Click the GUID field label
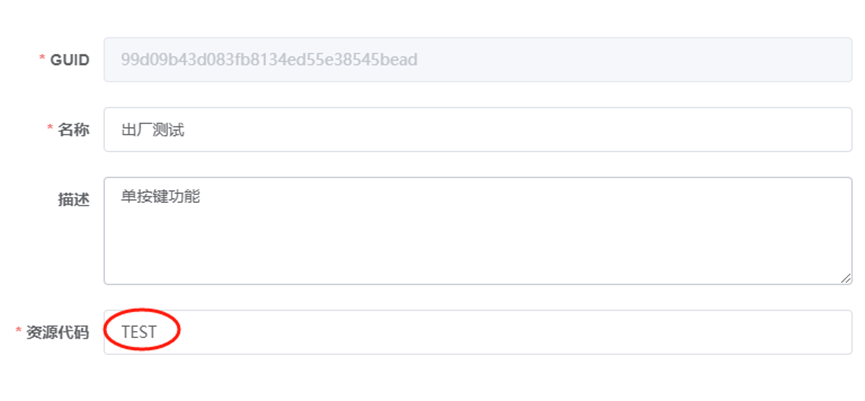Viewport: 865px width, 401px height. click(70, 60)
